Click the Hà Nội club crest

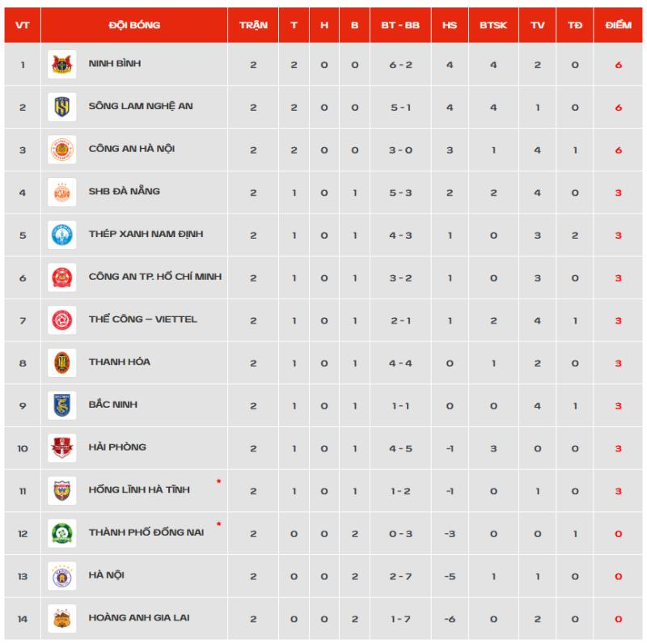tap(62, 576)
